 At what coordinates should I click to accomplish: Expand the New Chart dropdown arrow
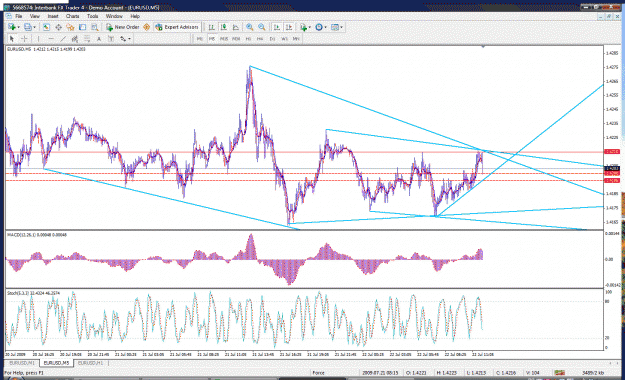pyautogui.click(x=18, y=27)
